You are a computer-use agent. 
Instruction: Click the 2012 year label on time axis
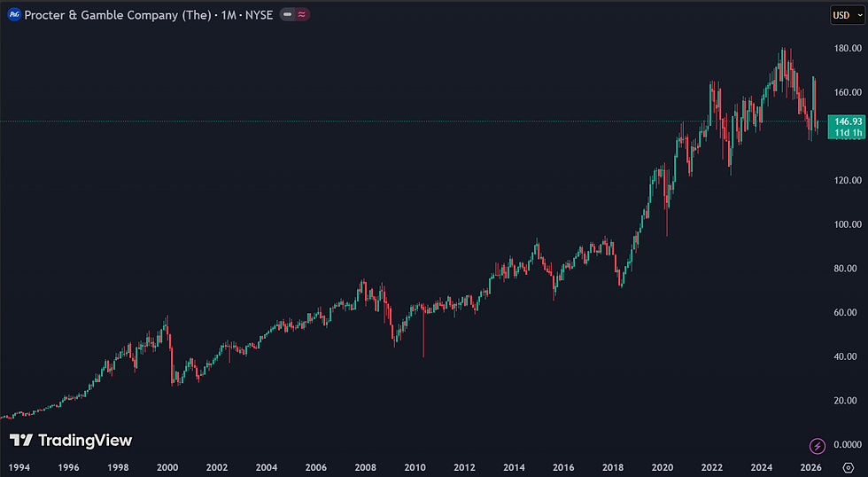click(464, 467)
